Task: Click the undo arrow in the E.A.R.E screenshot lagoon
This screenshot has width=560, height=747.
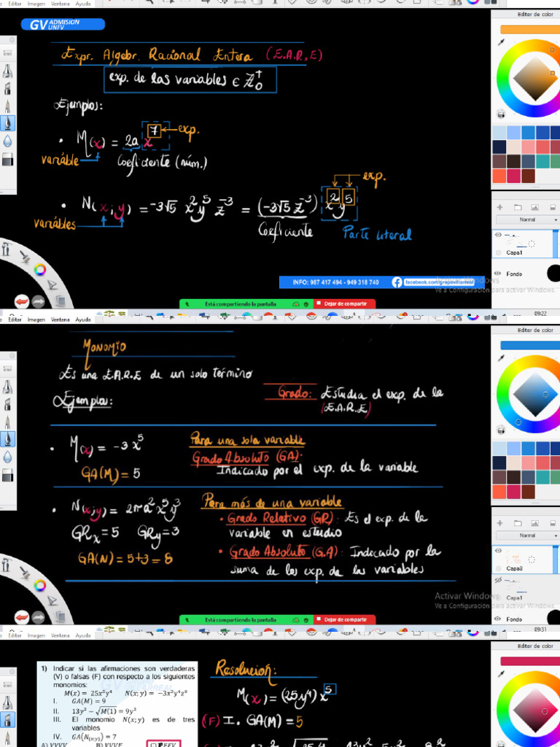Action: pyautogui.click(x=22, y=301)
